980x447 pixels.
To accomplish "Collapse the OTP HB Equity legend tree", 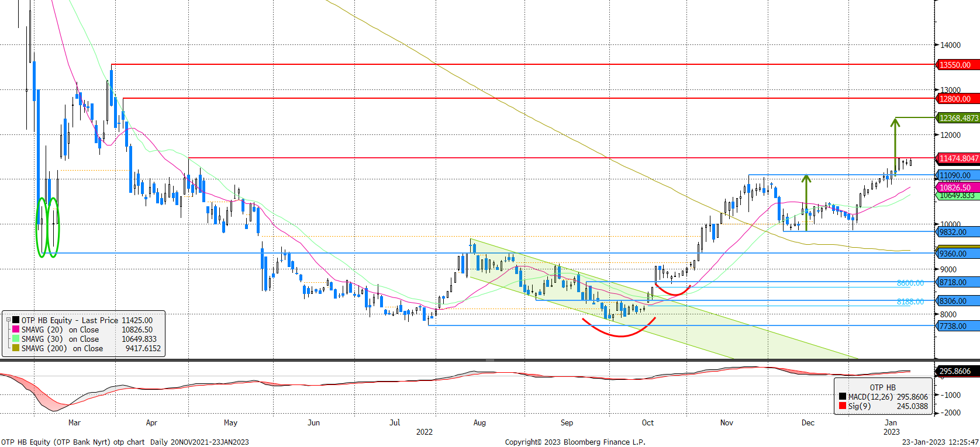I will (9, 320).
